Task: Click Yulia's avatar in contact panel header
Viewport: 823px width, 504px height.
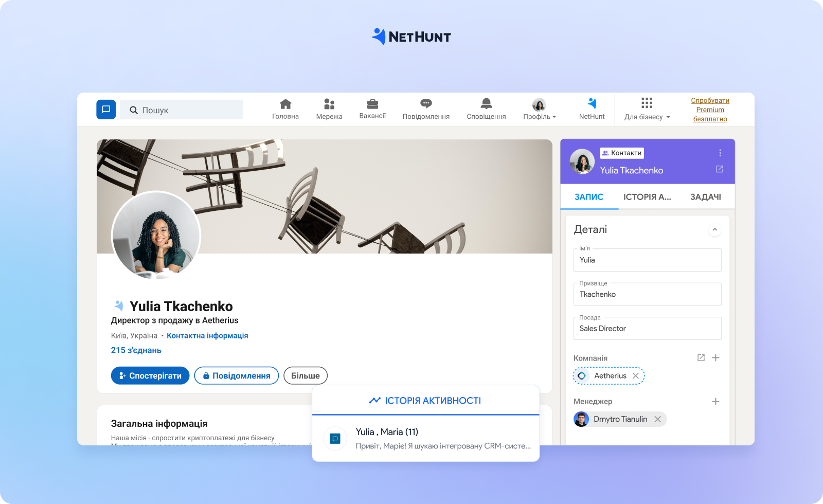Action: (582, 161)
